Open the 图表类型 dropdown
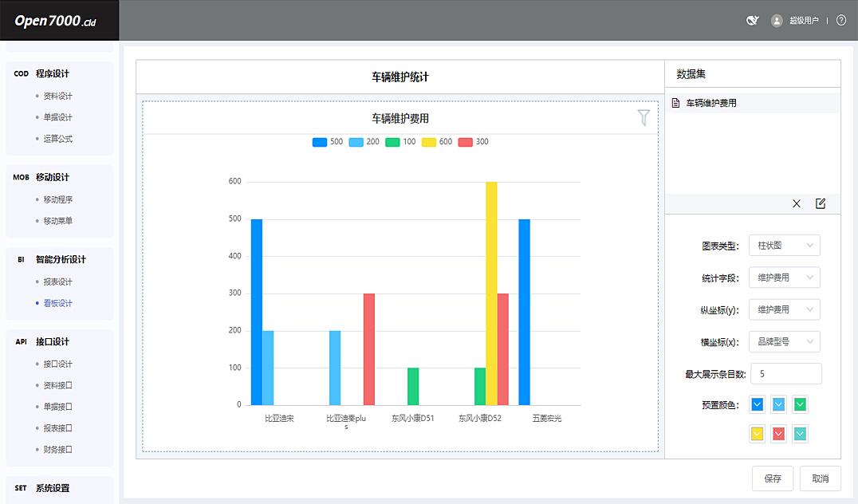This screenshot has height=504, width=858. click(784, 246)
